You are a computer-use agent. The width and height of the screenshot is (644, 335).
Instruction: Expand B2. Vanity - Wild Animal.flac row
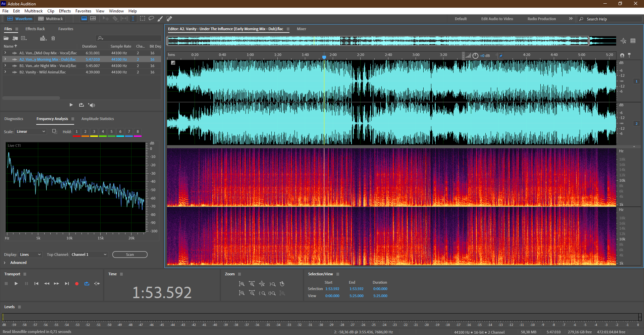click(x=5, y=72)
